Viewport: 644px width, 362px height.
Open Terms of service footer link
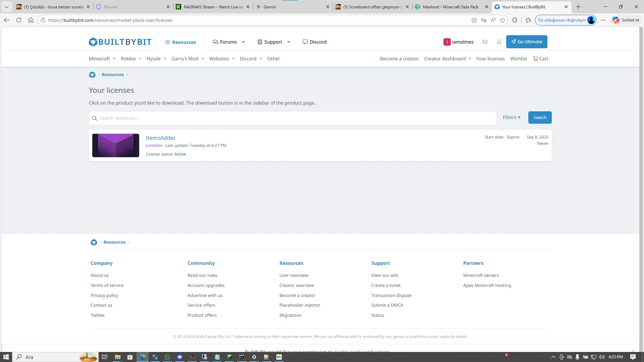coord(107,285)
